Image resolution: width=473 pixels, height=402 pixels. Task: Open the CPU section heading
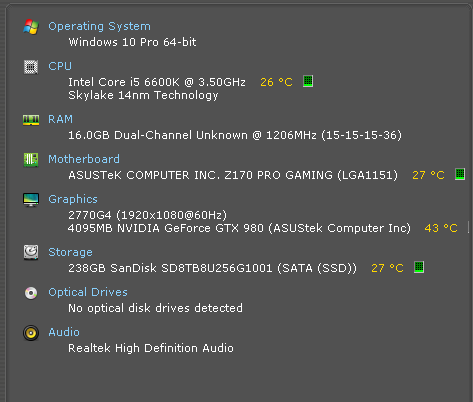tap(60, 66)
